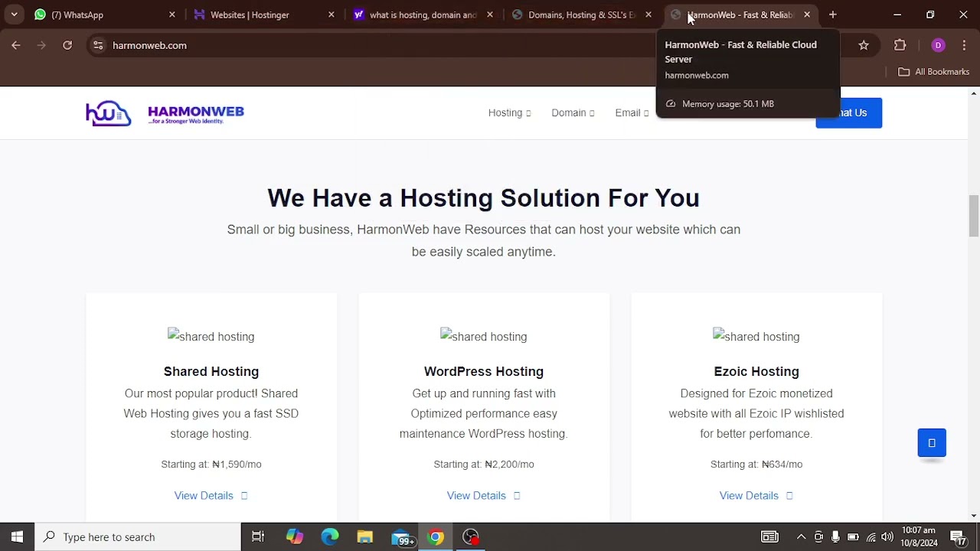Expand the Hosting navigation menu

point(509,112)
